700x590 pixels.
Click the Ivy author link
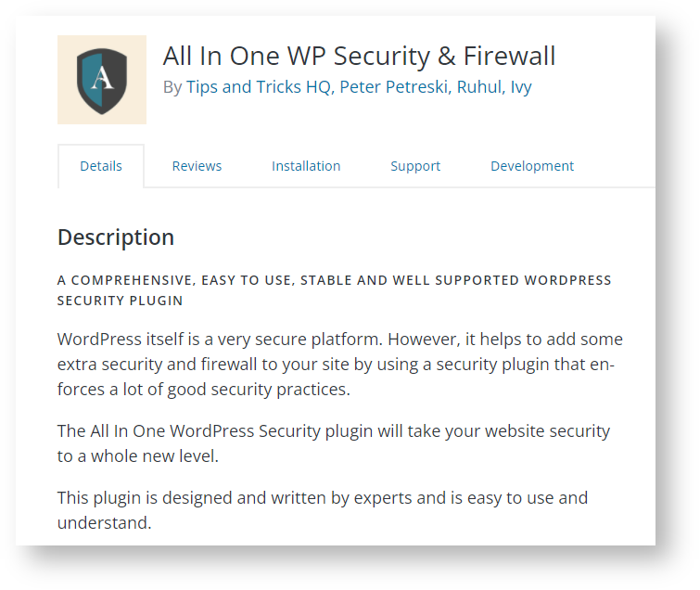click(521, 87)
